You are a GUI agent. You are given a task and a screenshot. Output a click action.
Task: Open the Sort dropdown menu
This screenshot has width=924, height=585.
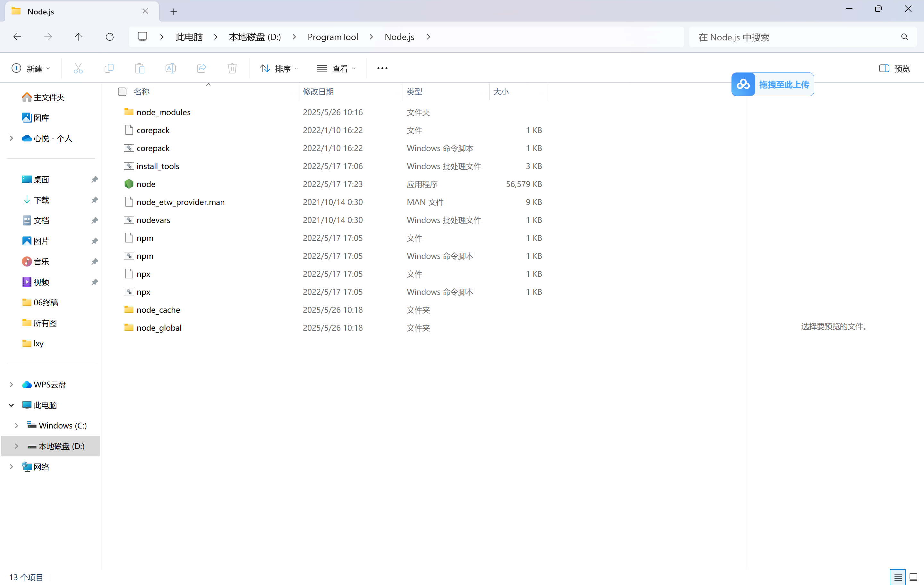coord(279,68)
